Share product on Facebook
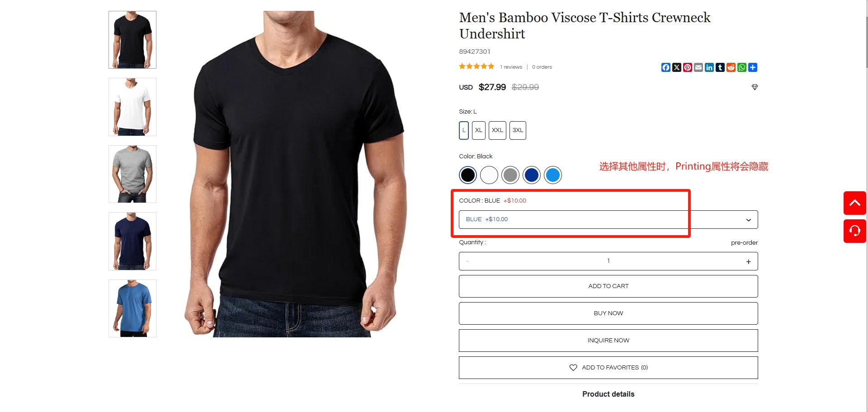This screenshot has width=868, height=412. 665,67
